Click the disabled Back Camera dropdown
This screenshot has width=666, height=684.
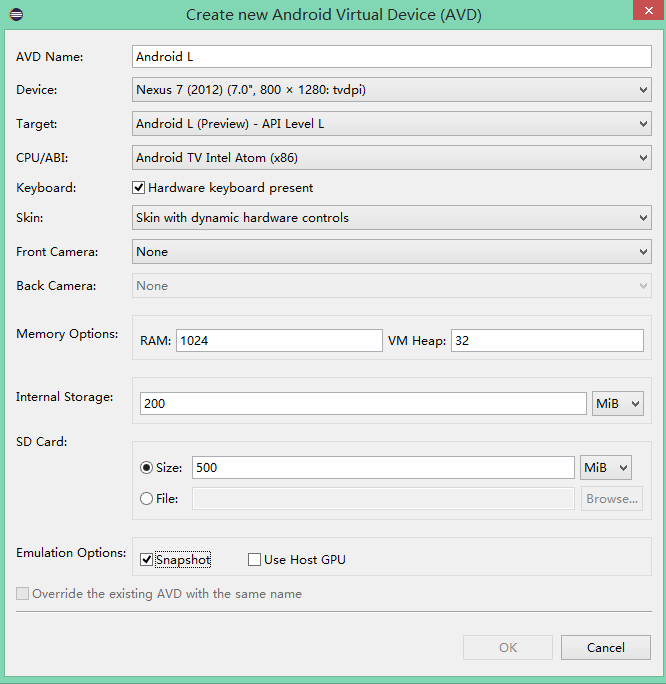pos(392,286)
